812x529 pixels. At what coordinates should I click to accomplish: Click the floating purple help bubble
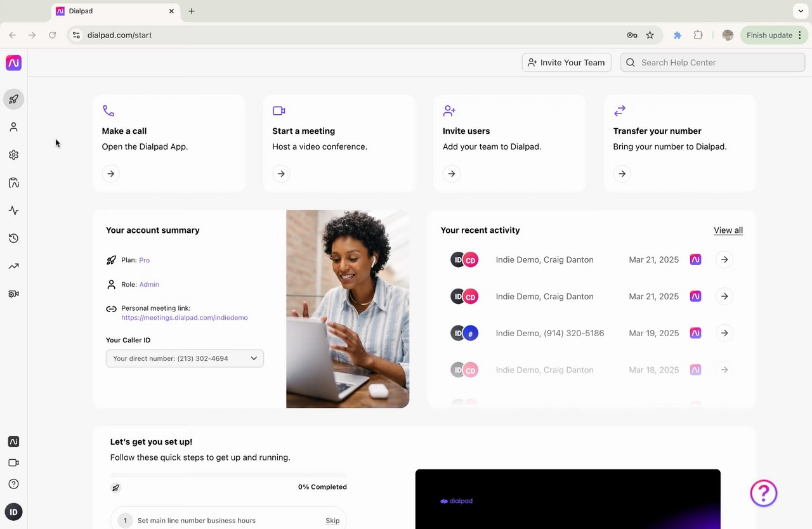click(764, 493)
